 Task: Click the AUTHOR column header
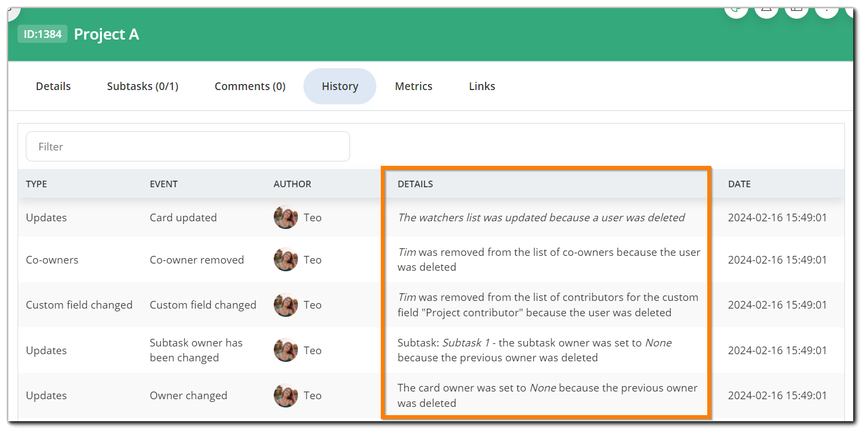pos(292,184)
